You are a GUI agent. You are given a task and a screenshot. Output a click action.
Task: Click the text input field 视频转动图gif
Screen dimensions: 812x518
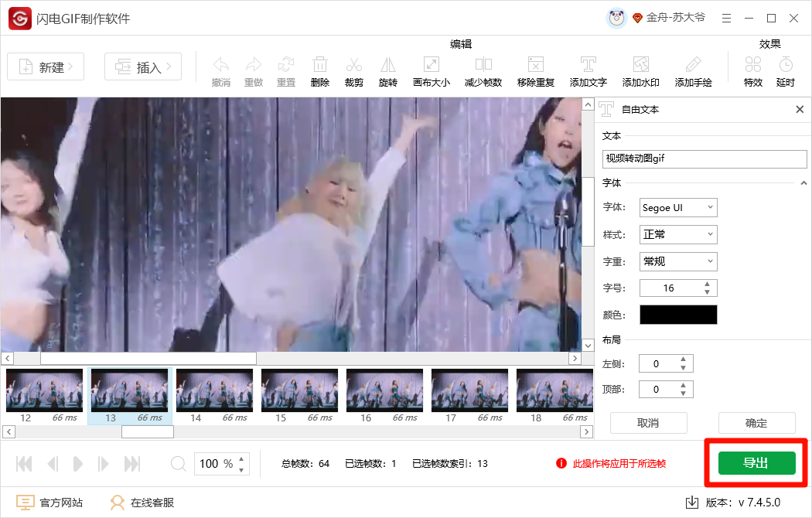coord(705,158)
